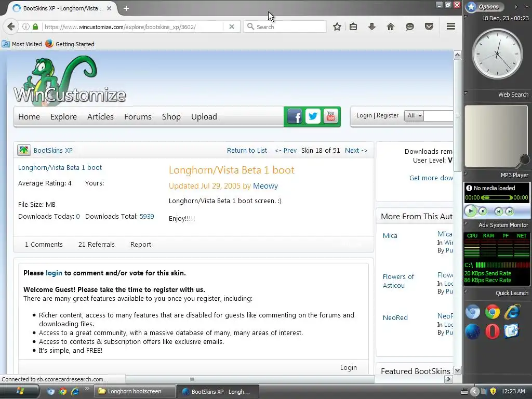Open the downloads arrow icon

pyautogui.click(x=372, y=26)
